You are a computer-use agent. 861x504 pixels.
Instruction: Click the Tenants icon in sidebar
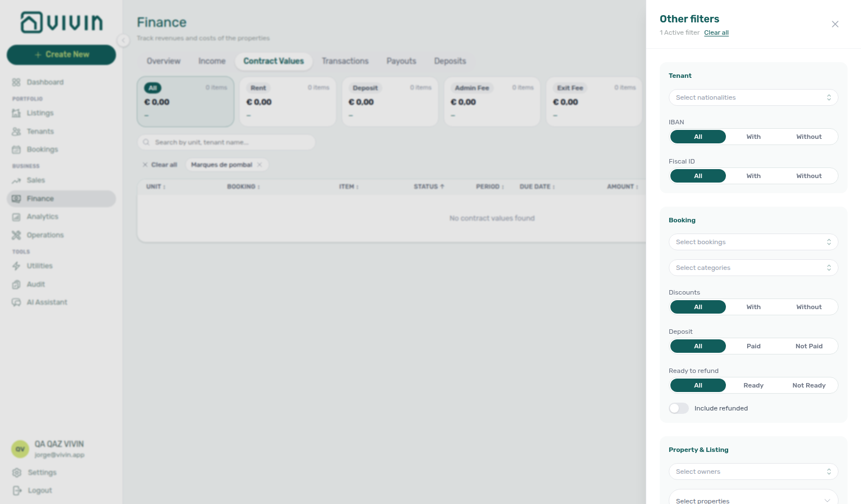tap(16, 132)
